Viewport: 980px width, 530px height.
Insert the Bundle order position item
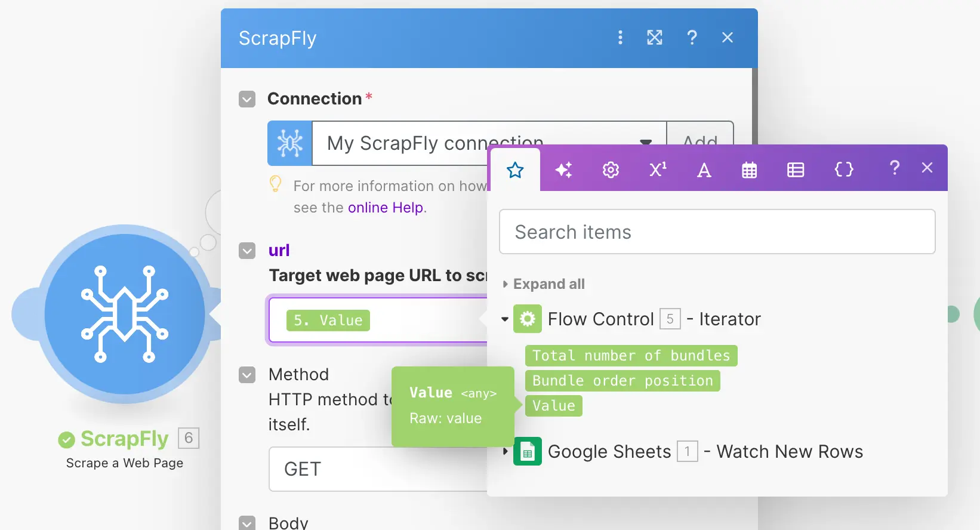tap(622, 381)
